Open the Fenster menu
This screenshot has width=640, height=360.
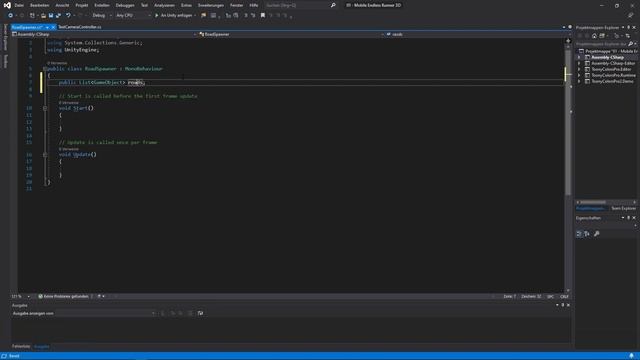(x=236, y=5)
